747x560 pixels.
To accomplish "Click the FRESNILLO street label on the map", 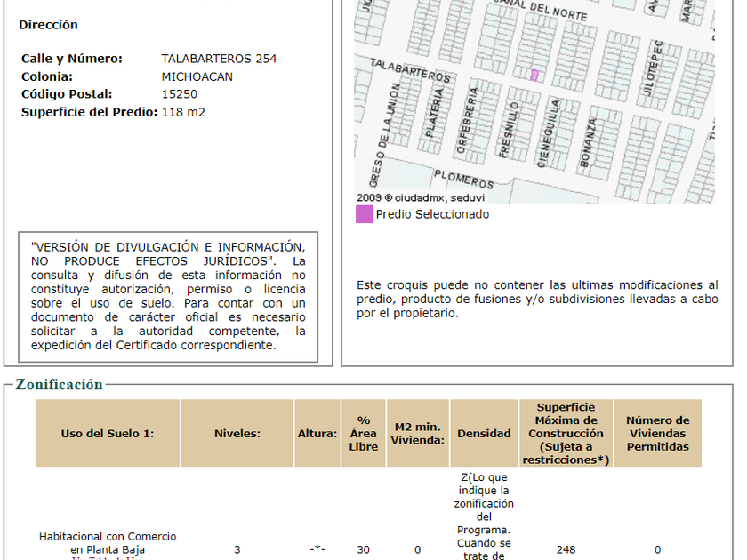I will click(x=508, y=130).
